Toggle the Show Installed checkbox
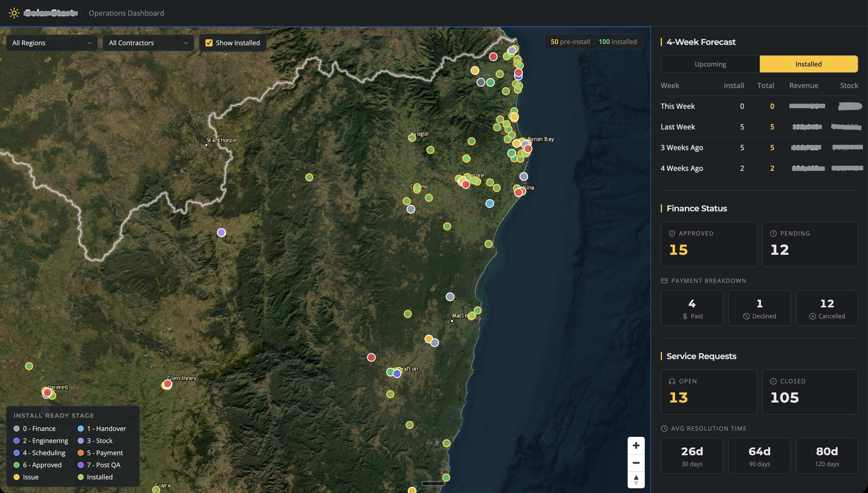 [x=209, y=43]
